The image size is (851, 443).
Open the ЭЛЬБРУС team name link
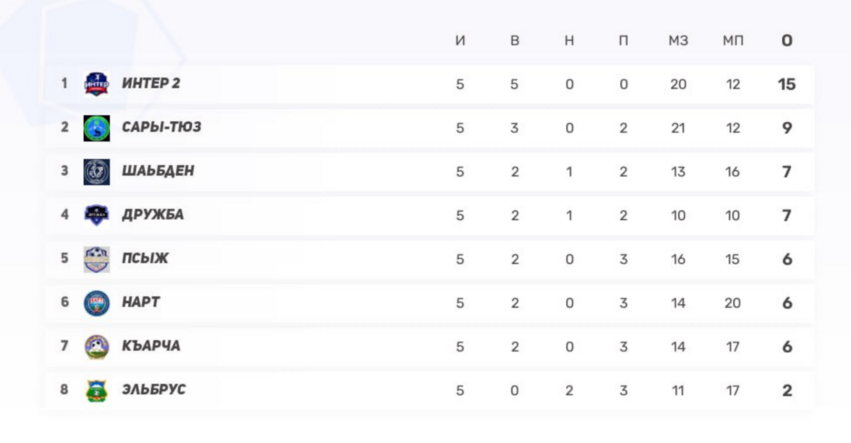click(153, 389)
